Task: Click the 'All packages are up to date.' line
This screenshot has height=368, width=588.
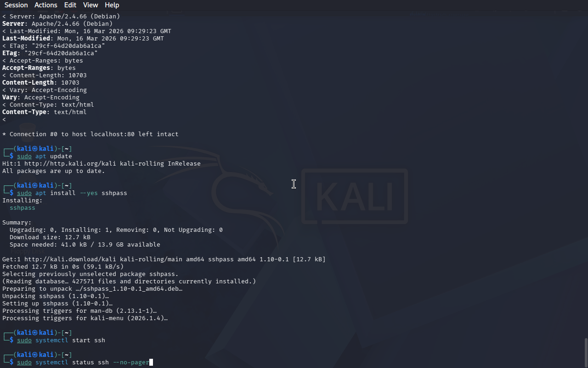Action: [54, 171]
